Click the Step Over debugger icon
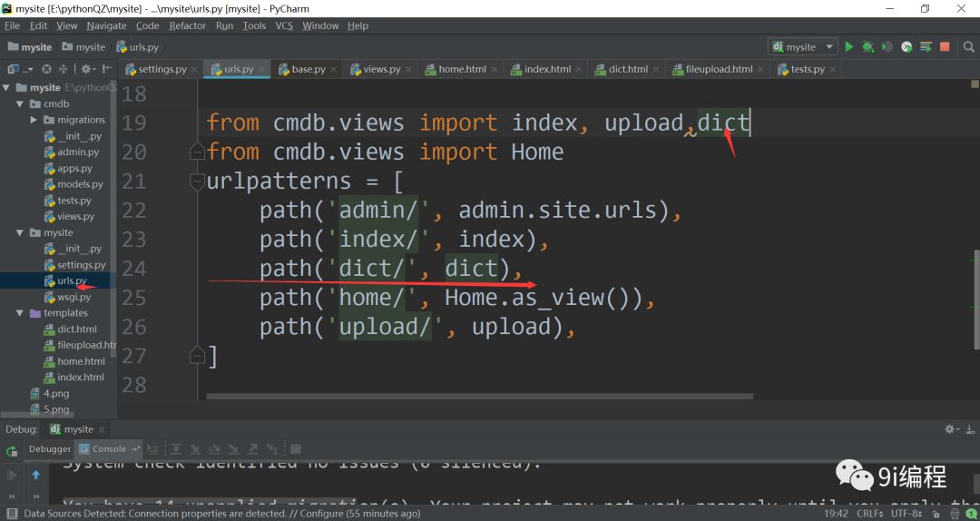This screenshot has width=980, height=521. coord(176,449)
